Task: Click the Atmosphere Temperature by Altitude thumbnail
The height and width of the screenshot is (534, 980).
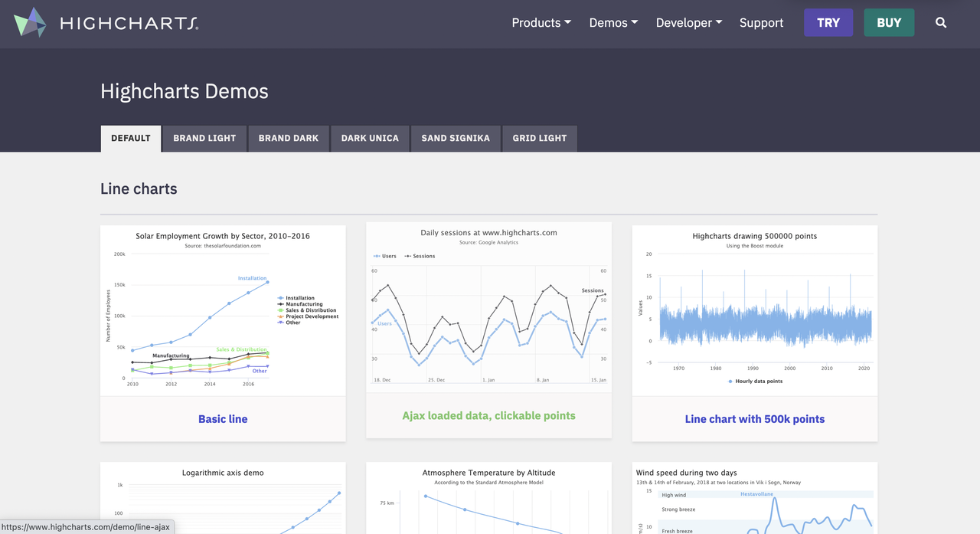Action: [488, 498]
